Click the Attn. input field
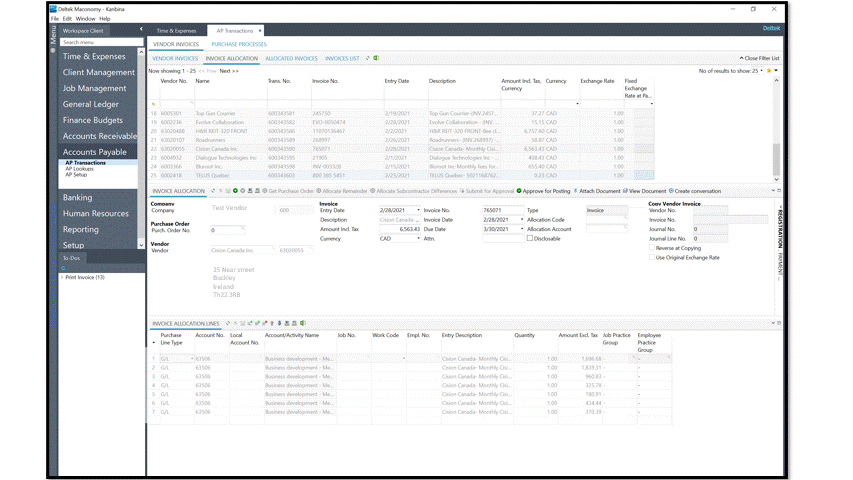Image resolution: width=853 pixels, height=480 pixels. (x=502, y=238)
